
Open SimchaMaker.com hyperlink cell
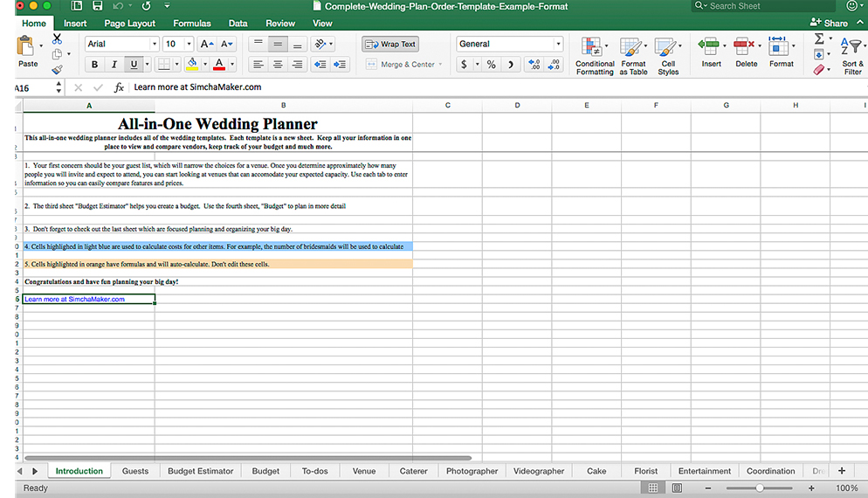coord(88,299)
